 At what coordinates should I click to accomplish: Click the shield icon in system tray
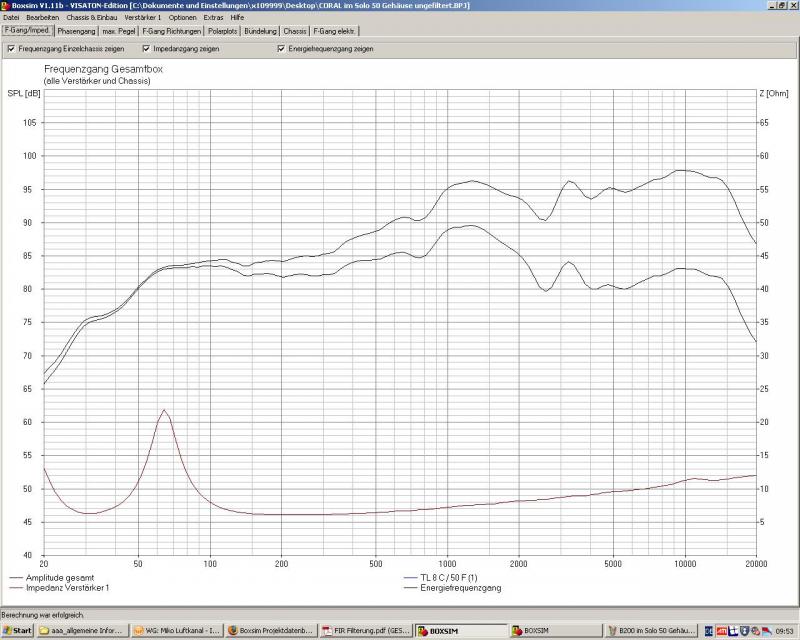tap(744, 631)
